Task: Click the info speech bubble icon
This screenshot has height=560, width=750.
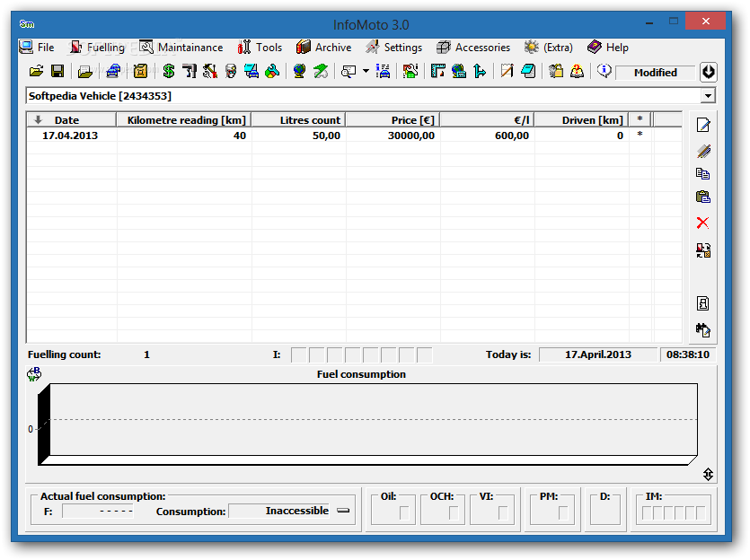Action: [x=604, y=71]
